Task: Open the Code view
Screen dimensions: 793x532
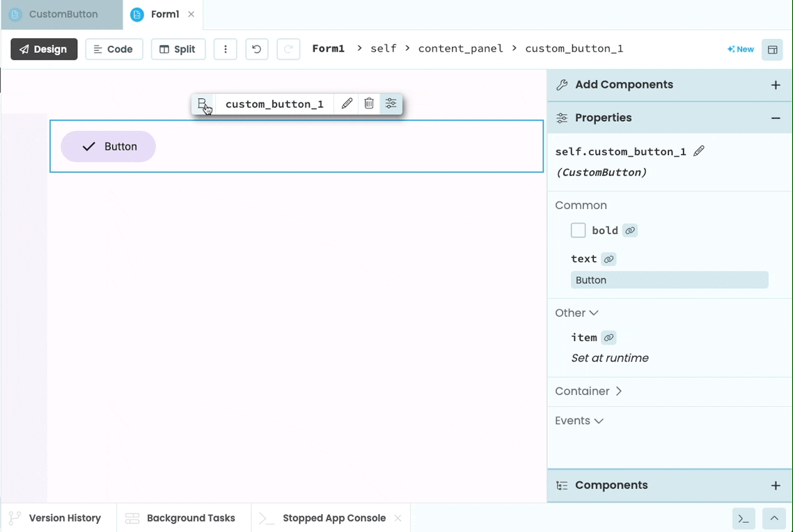Action: tap(113, 49)
